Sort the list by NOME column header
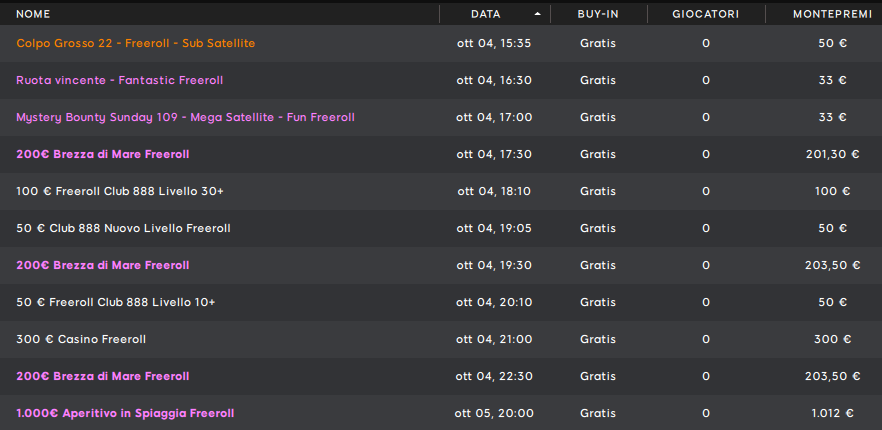 point(33,14)
